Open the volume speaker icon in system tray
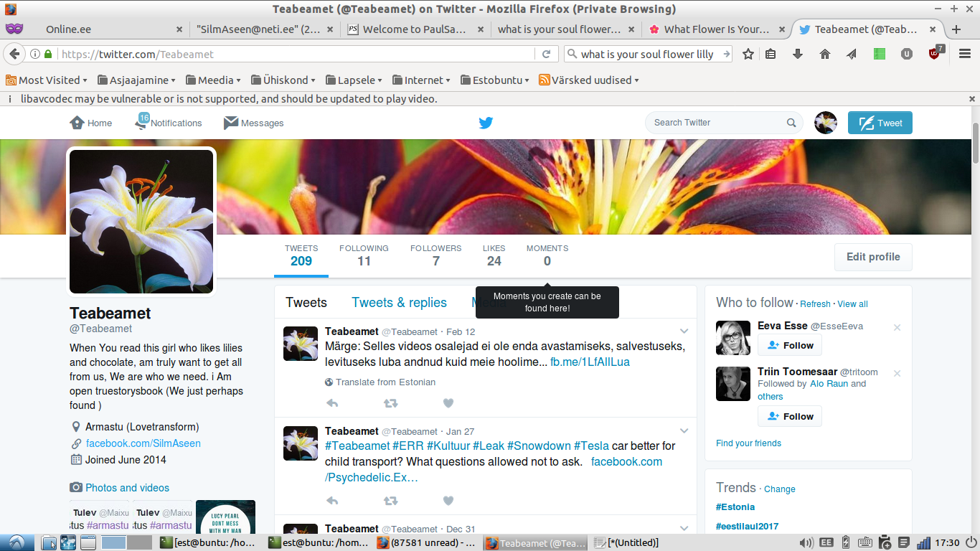Screen dimensions: 980x551 [806, 542]
